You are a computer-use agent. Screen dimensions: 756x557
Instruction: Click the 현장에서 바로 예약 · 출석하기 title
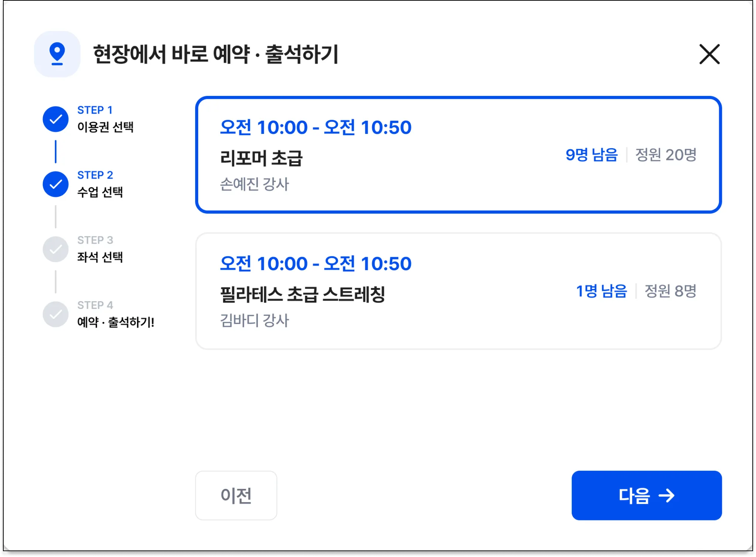click(216, 54)
